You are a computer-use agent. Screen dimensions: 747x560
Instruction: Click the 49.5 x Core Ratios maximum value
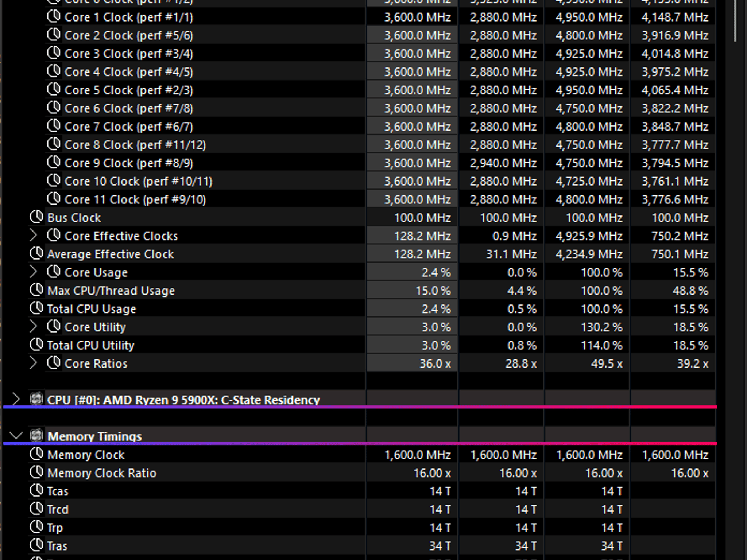pos(607,363)
